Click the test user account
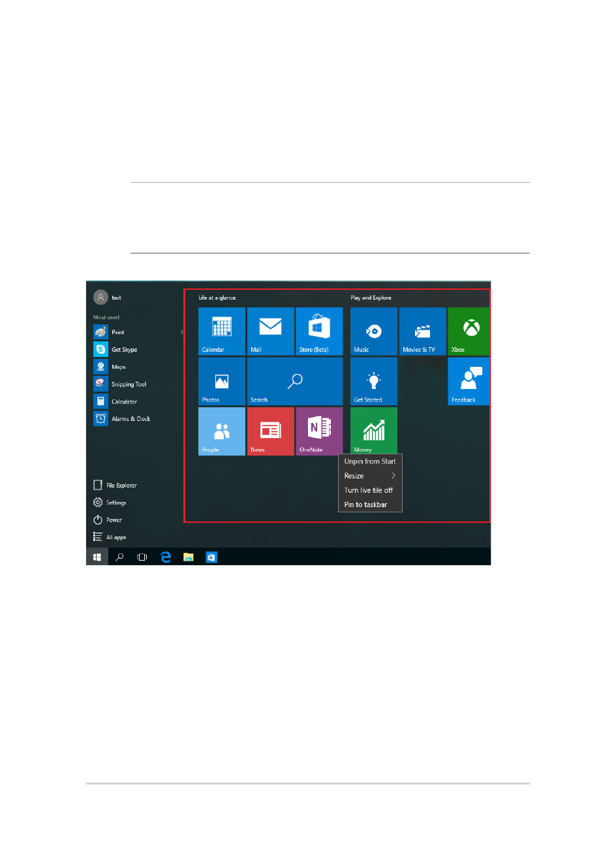 (108, 298)
